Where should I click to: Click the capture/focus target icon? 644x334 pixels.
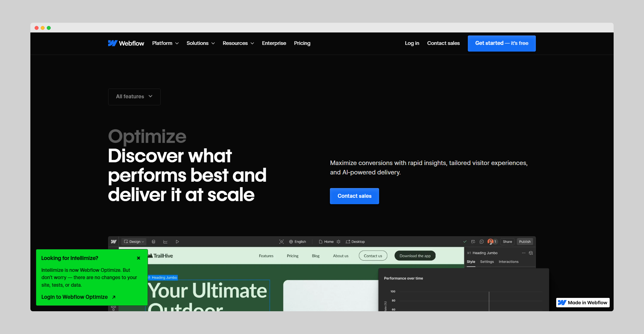coord(281,242)
